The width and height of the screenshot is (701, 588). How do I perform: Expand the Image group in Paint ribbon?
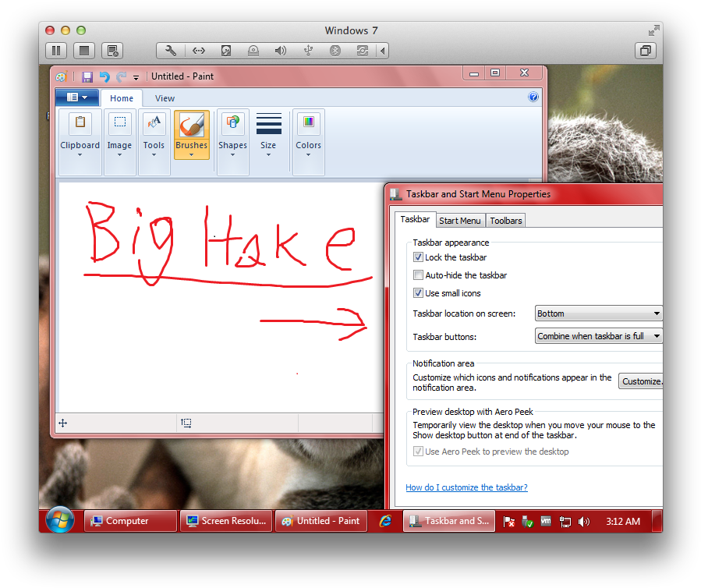pyautogui.click(x=119, y=141)
